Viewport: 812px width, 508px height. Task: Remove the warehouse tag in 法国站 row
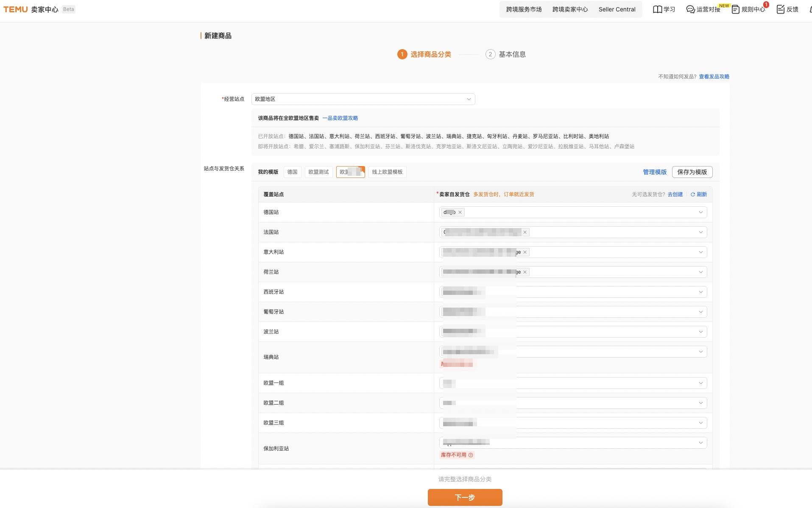point(525,232)
